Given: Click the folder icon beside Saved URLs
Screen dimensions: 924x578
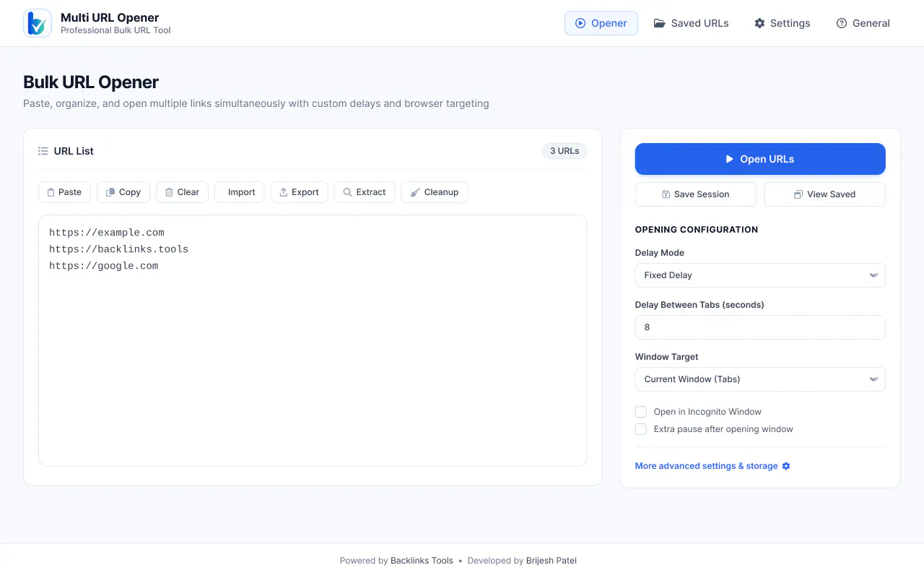Looking at the screenshot, I should [x=660, y=23].
